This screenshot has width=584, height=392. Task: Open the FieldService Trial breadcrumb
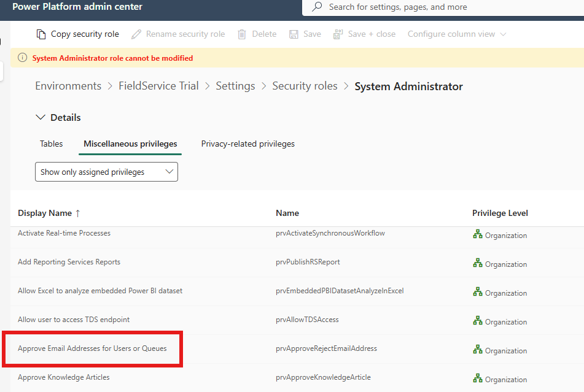(158, 86)
